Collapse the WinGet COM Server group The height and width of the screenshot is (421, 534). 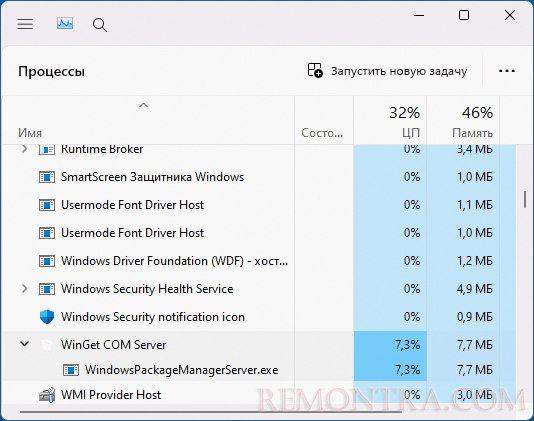click(x=24, y=344)
